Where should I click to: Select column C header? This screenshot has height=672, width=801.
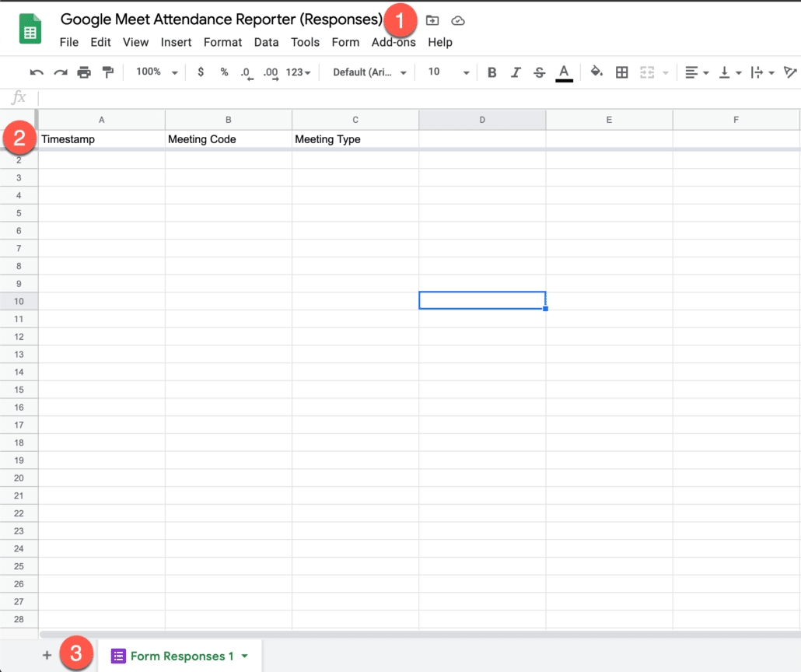(x=355, y=120)
